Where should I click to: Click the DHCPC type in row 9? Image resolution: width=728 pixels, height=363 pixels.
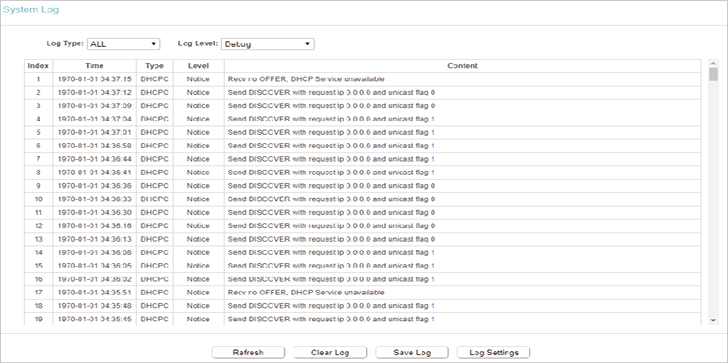pos(155,186)
